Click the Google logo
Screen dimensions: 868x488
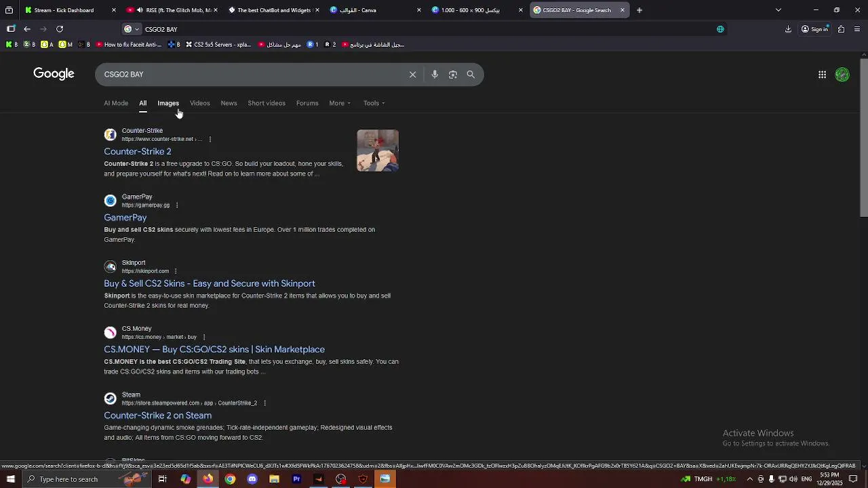(54, 74)
